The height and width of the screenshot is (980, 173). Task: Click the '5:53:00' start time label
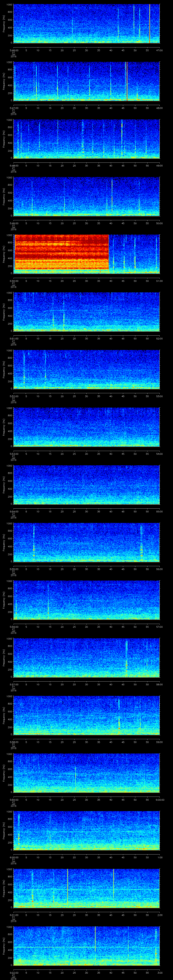(x=14, y=454)
